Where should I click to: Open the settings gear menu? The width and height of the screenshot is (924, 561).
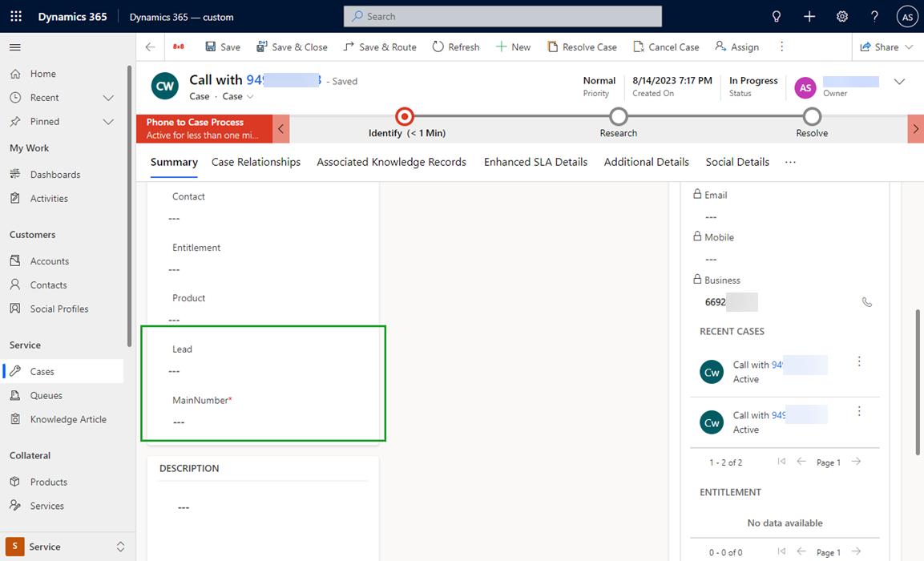[x=841, y=16]
